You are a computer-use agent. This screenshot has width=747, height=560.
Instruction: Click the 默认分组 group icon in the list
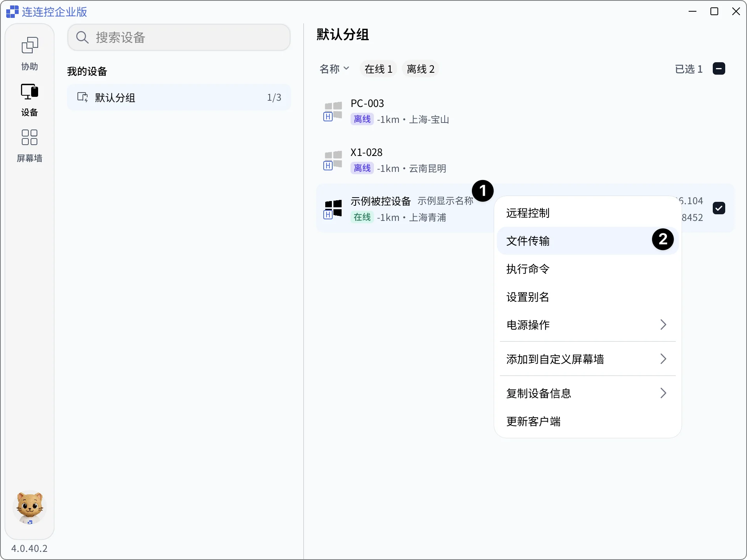point(82,97)
